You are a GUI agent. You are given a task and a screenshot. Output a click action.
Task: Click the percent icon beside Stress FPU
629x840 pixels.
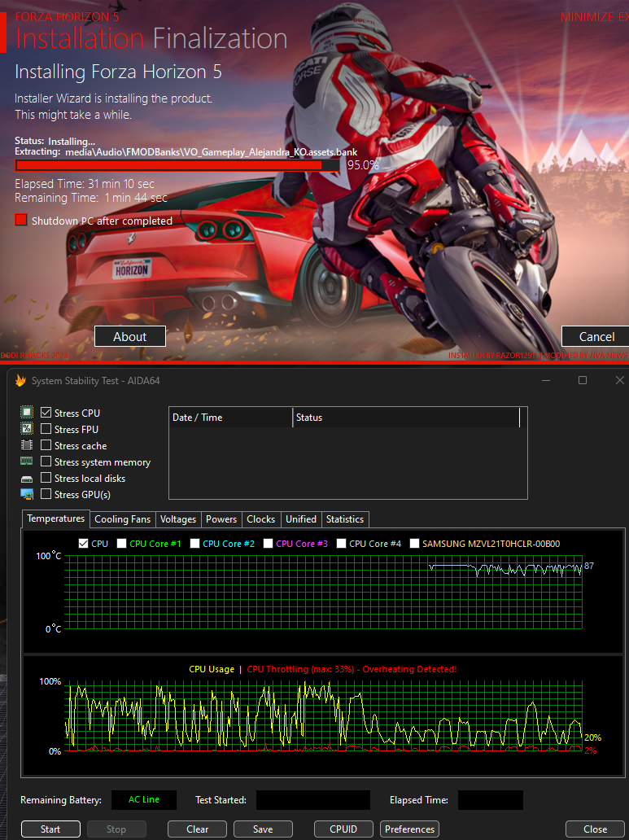tap(27, 428)
